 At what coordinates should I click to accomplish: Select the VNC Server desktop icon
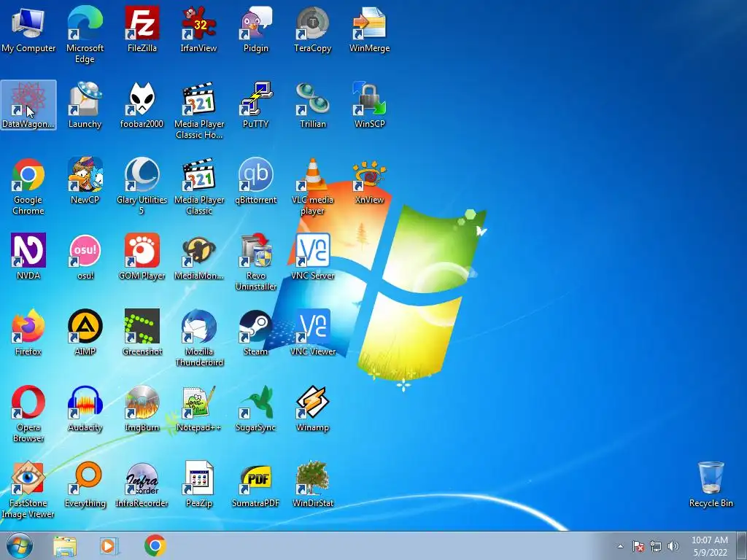[312, 257]
